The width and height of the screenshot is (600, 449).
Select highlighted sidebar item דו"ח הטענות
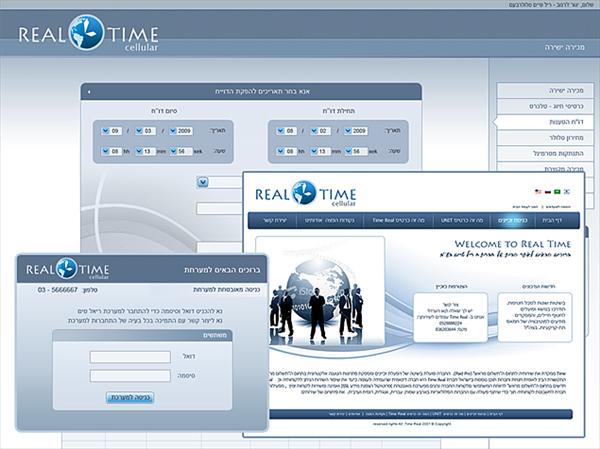[x=544, y=122]
